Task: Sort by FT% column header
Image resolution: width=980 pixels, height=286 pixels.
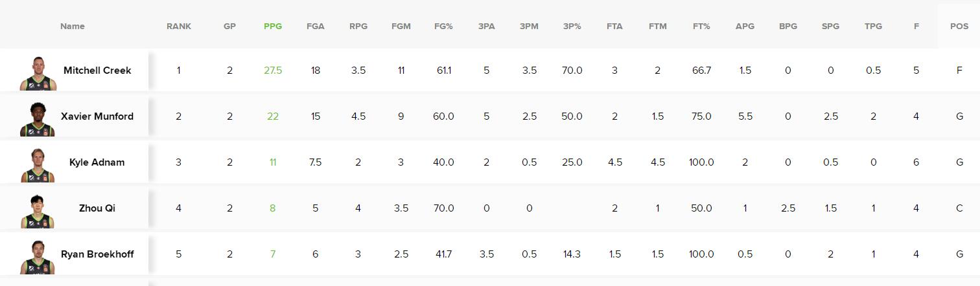Action: pyautogui.click(x=701, y=27)
